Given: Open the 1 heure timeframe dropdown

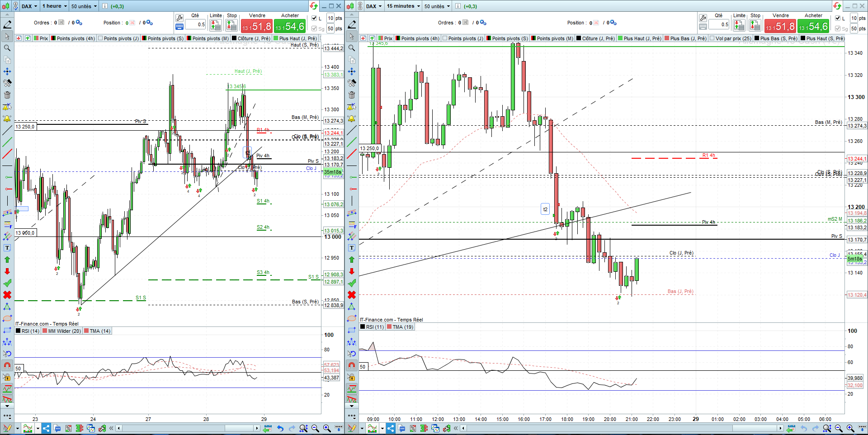Looking at the screenshot, I should click(55, 6).
